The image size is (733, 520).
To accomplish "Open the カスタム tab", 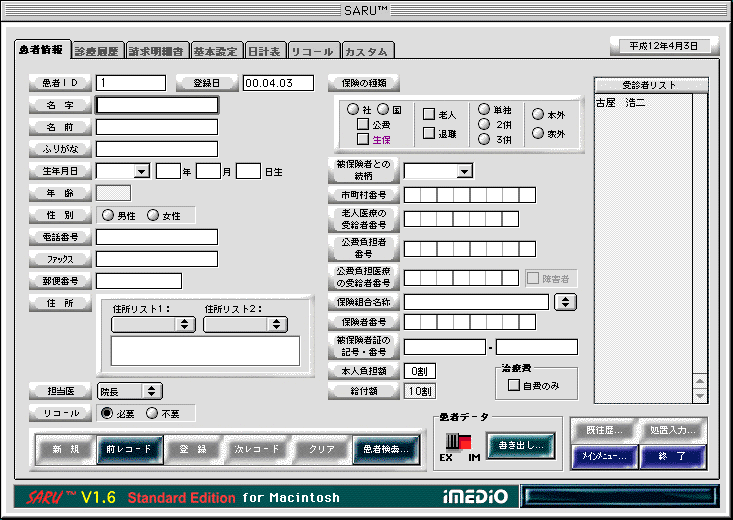I will [x=367, y=51].
